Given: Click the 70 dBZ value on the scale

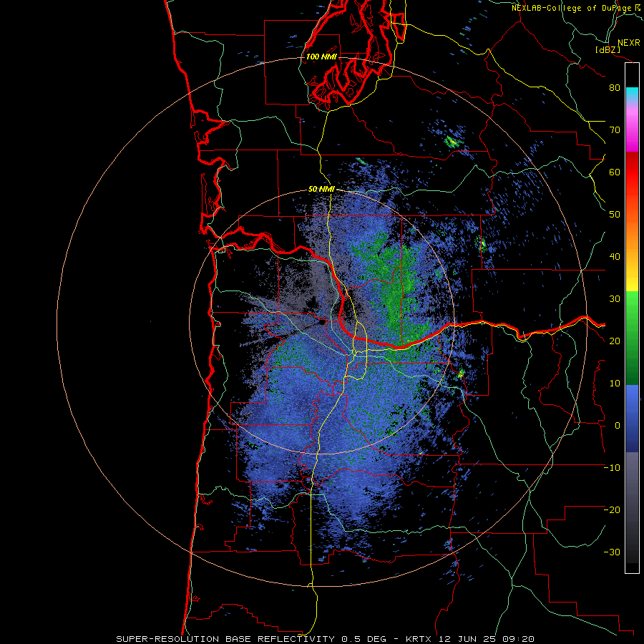Looking at the screenshot, I should point(615,130).
